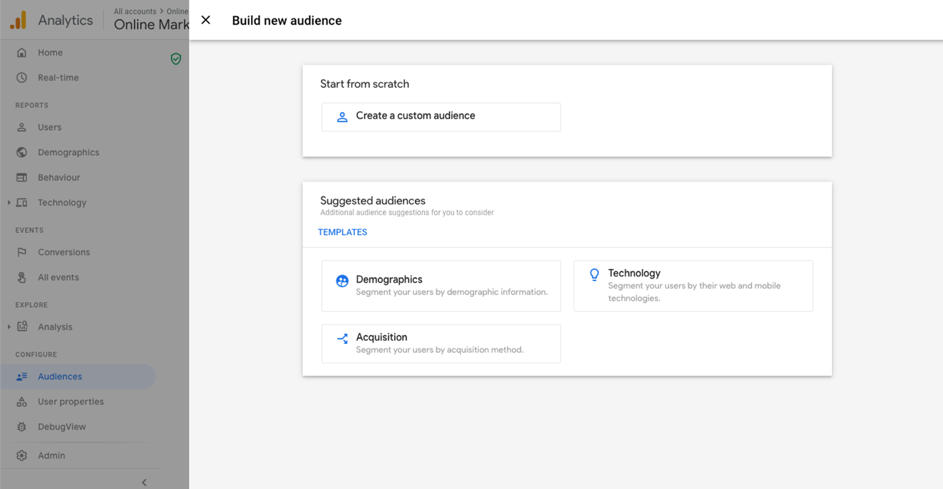Click the Real-time clock icon
The image size is (943, 489).
[22, 78]
